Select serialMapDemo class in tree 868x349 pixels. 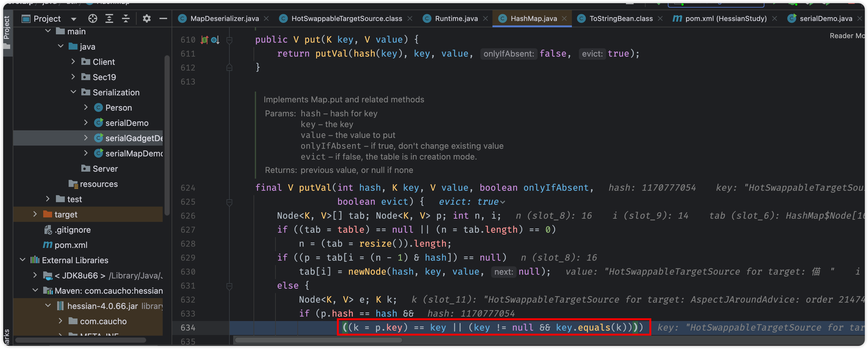coord(134,154)
